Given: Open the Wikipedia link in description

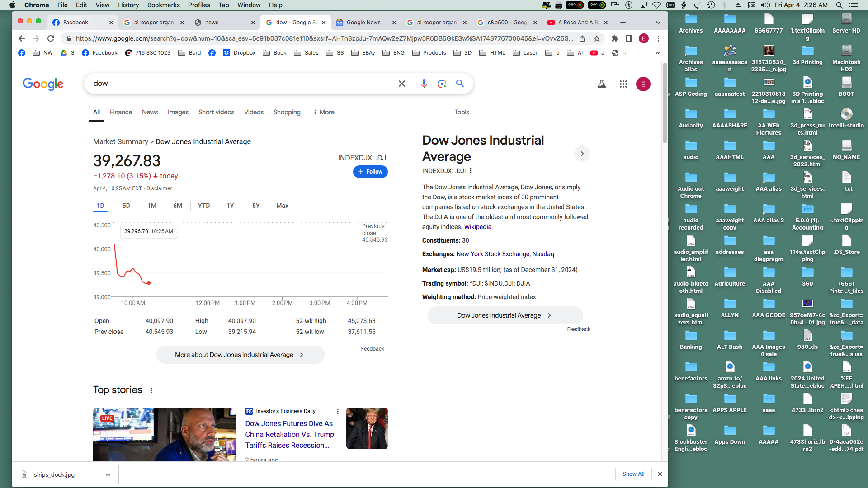Looking at the screenshot, I should 477,227.
